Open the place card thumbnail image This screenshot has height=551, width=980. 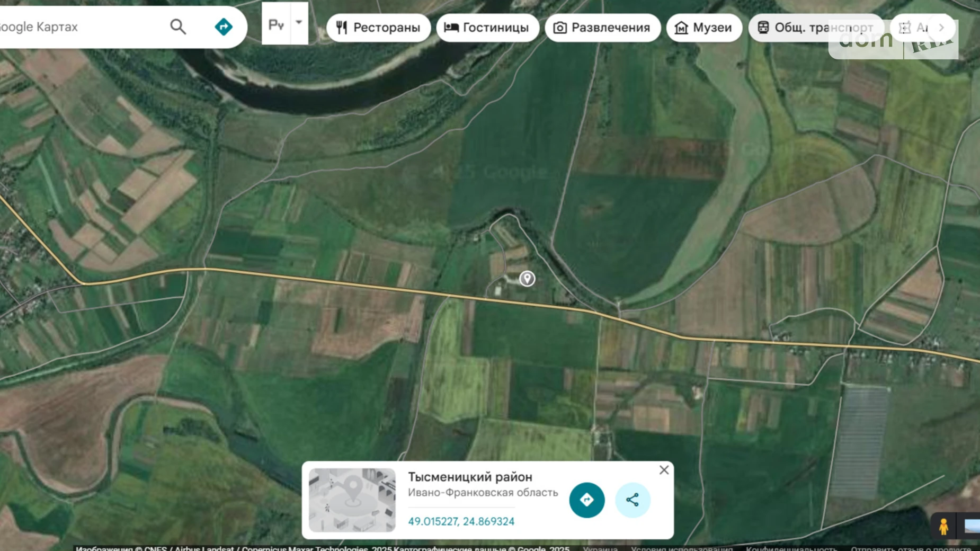click(x=352, y=500)
